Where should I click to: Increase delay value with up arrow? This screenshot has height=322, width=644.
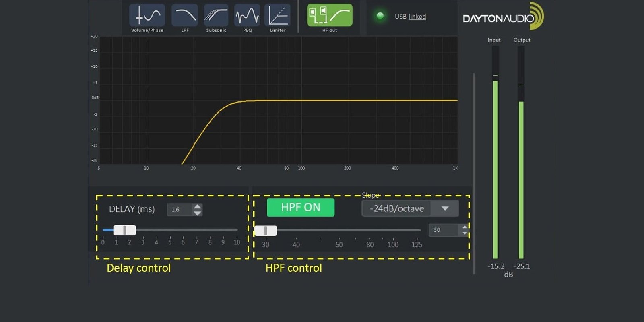(x=197, y=206)
